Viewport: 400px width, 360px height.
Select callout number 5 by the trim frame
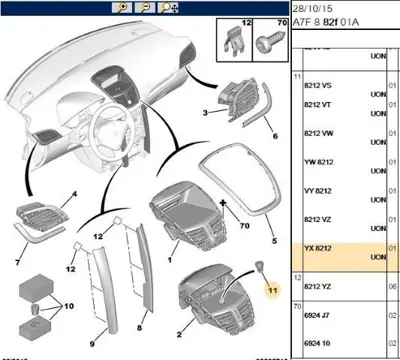click(x=274, y=241)
